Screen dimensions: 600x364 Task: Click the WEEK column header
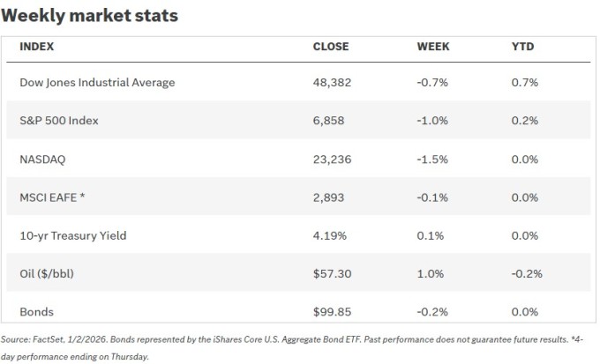coord(433,47)
